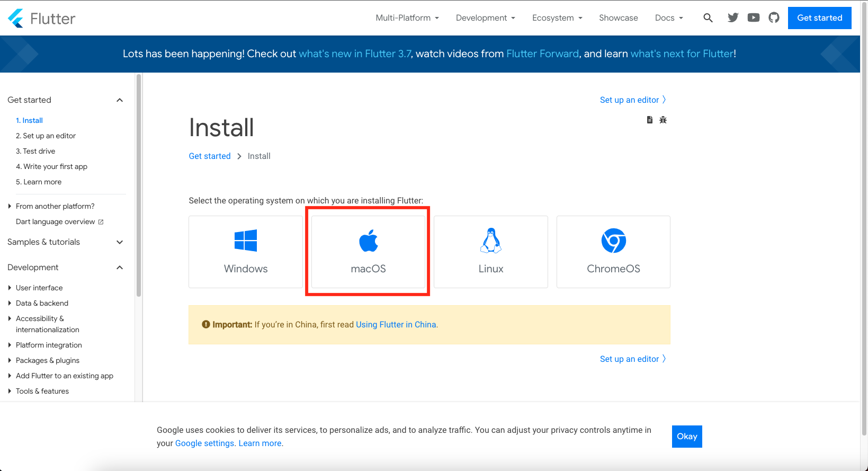
Task: Open the Multi-Platform dropdown menu
Action: click(x=407, y=18)
